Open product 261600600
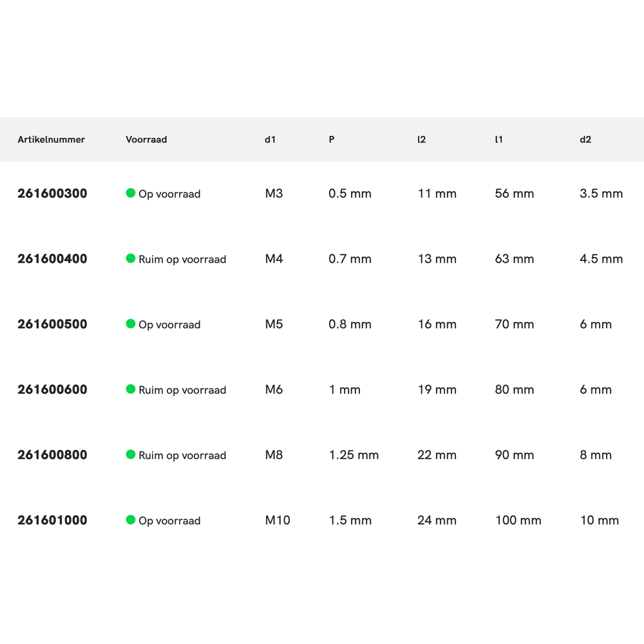 click(52, 390)
